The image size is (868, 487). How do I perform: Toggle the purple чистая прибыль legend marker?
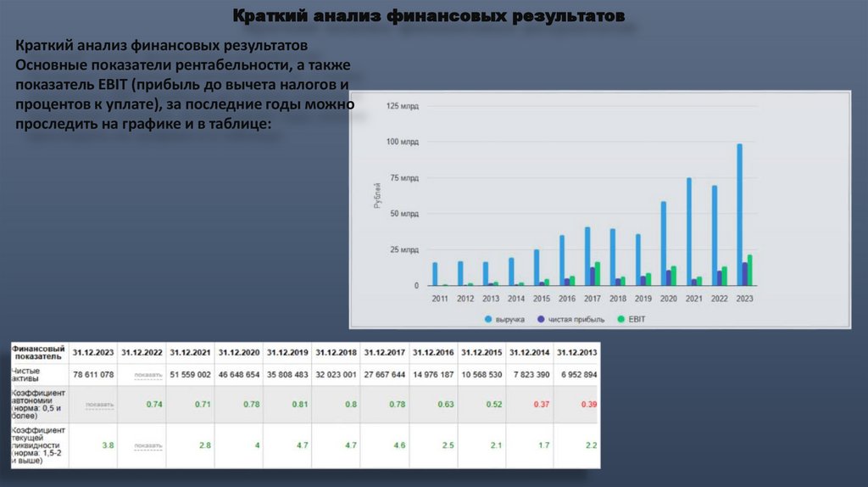coord(541,319)
